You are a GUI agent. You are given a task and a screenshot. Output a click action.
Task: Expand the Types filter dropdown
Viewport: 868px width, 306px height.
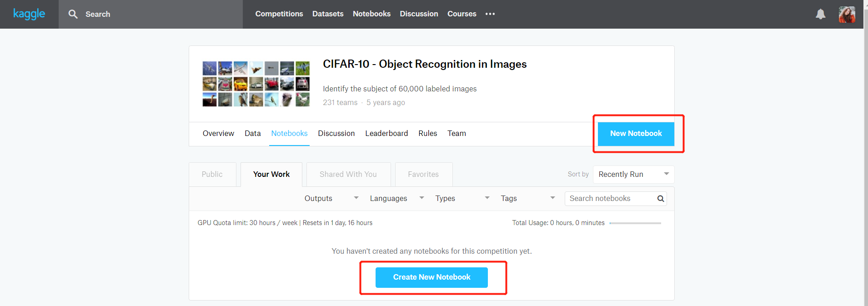[462, 199]
